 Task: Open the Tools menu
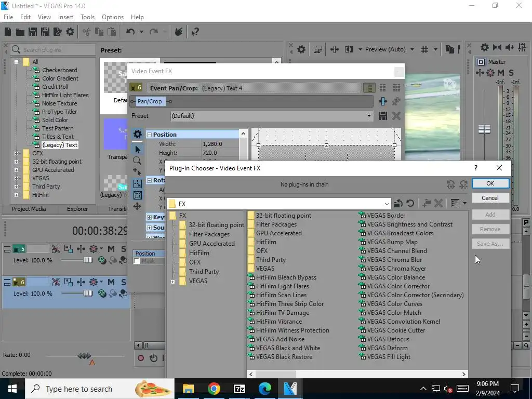pyautogui.click(x=87, y=17)
